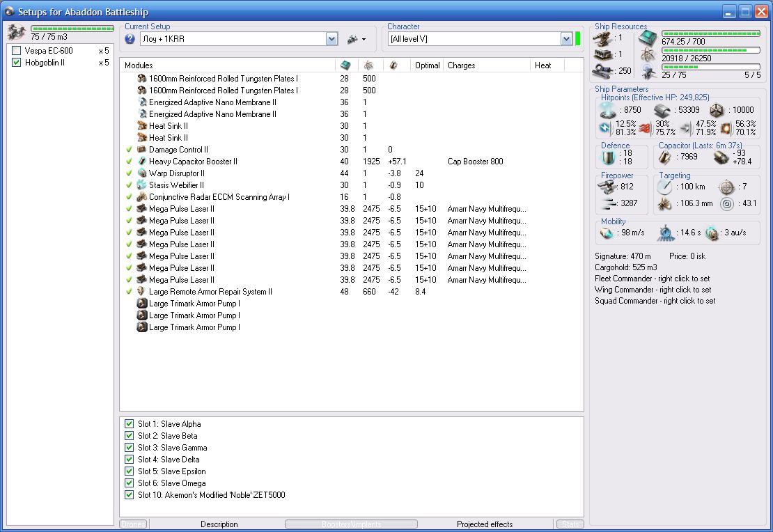Click Fleet Commander - right click to set
773x532 pixels.
click(x=652, y=279)
